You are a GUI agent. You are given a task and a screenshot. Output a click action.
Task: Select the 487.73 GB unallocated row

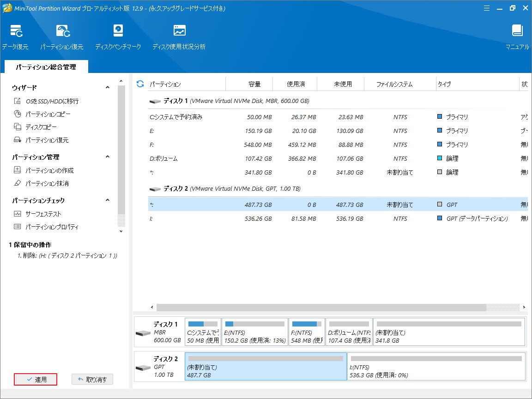click(338, 205)
